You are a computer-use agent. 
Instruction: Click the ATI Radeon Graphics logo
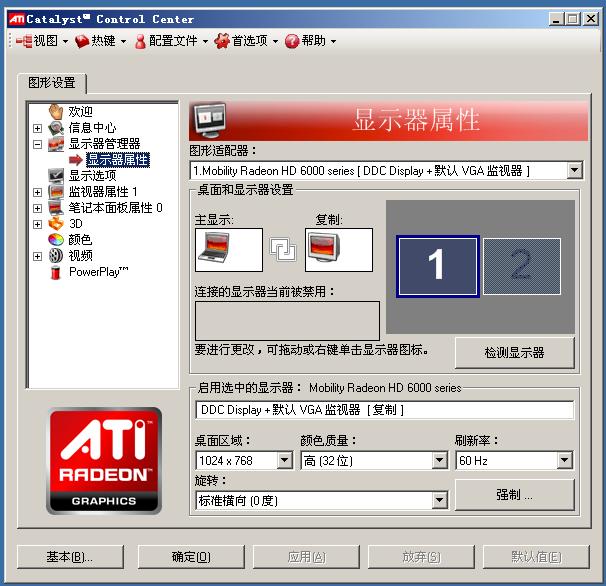click(x=104, y=461)
